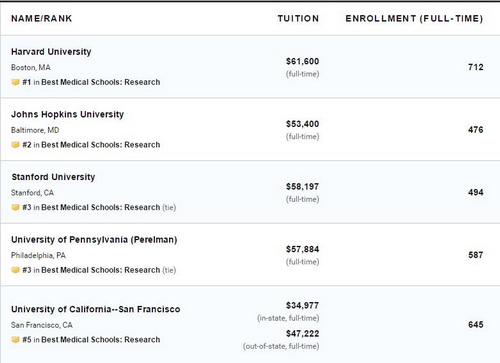Screen dimensions: 500x363
Task: Click Harvard's $61,600 tuition value
Action: click(302, 61)
